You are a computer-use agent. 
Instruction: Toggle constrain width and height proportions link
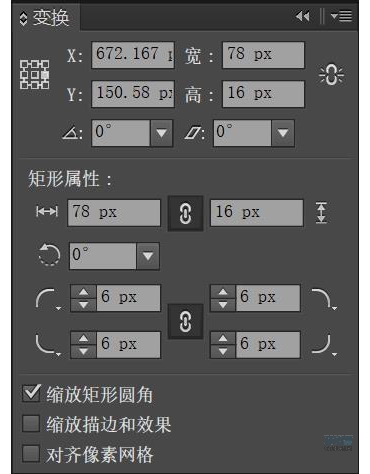(331, 75)
